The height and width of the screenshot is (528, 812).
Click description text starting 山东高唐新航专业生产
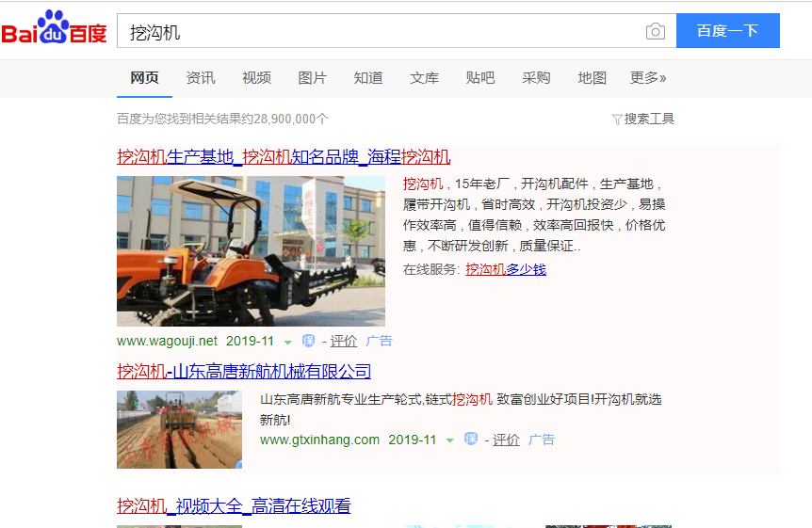(x=461, y=408)
